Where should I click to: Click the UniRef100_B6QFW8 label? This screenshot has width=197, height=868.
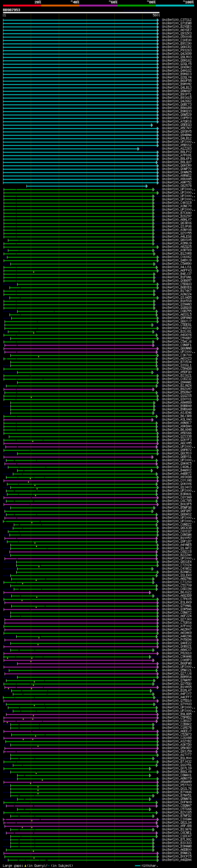[177, 663]
